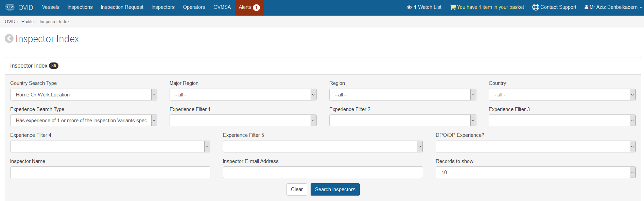Click the Contact Support lifebuoy icon
This screenshot has height=201, width=644.
coord(536,7)
